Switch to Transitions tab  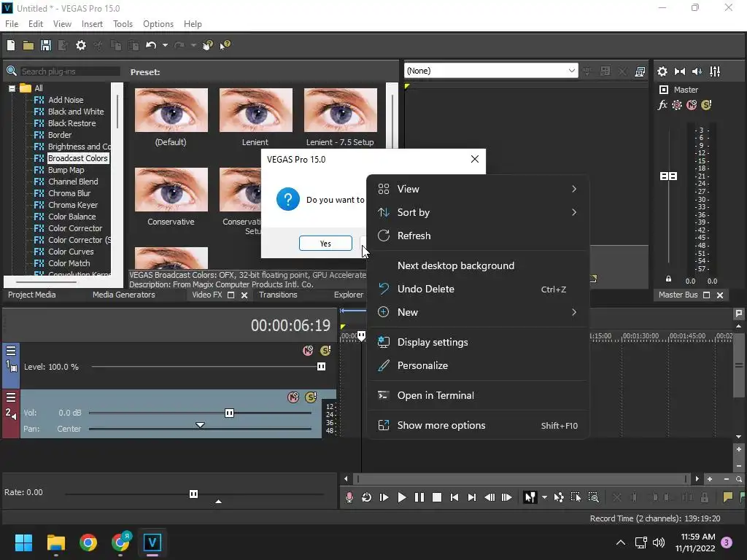[278, 295]
